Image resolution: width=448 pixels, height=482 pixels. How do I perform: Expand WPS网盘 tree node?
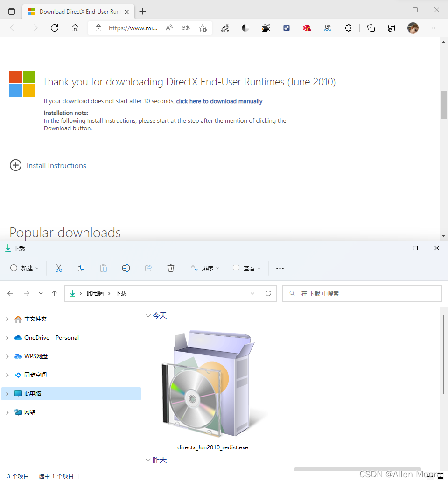coord(7,356)
